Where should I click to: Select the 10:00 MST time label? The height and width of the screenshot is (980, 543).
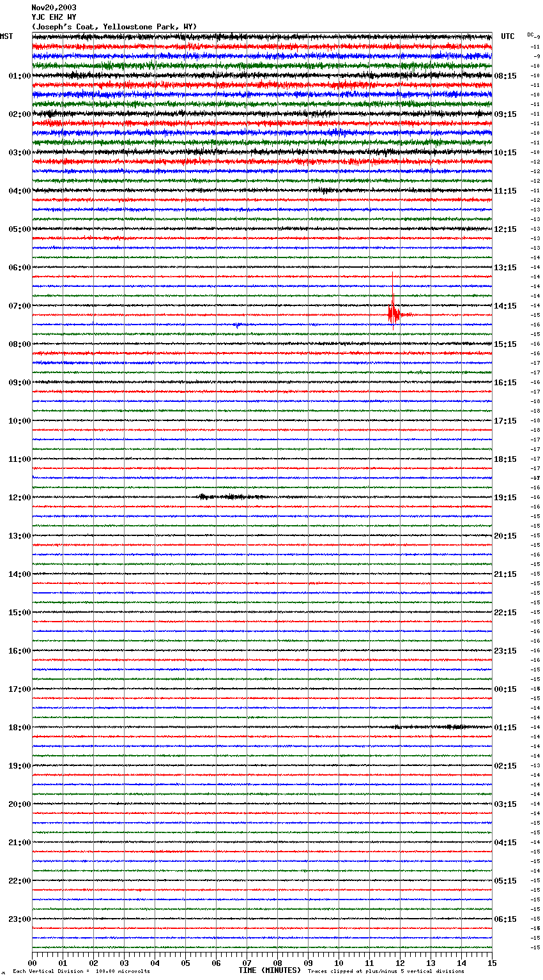[20, 421]
